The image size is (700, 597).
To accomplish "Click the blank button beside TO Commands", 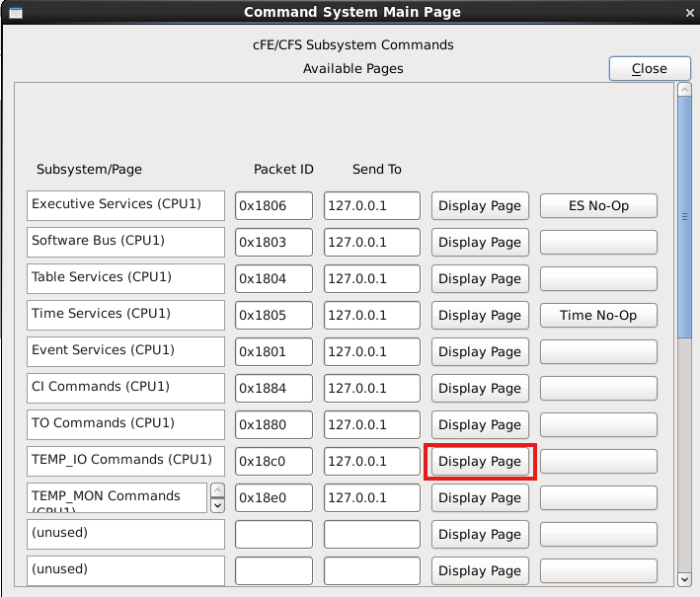I will click(598, 425).
